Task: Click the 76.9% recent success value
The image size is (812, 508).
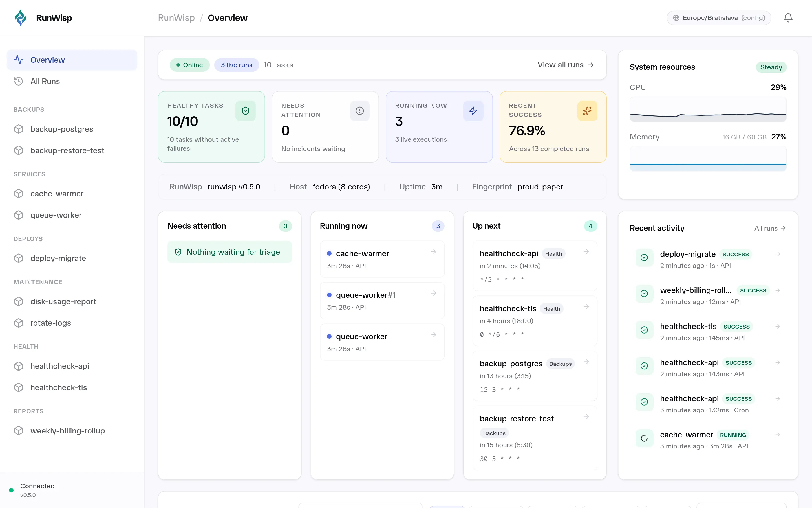Action: click(527, 131)
